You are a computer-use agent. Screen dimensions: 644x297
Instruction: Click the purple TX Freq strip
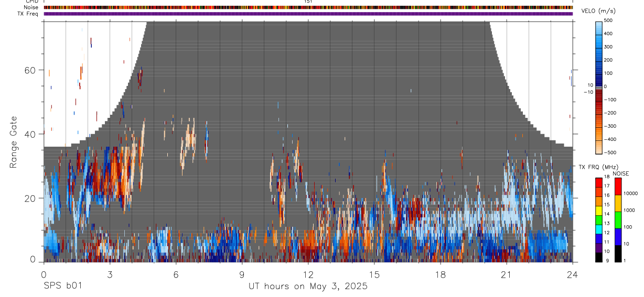tap(308, 14)
